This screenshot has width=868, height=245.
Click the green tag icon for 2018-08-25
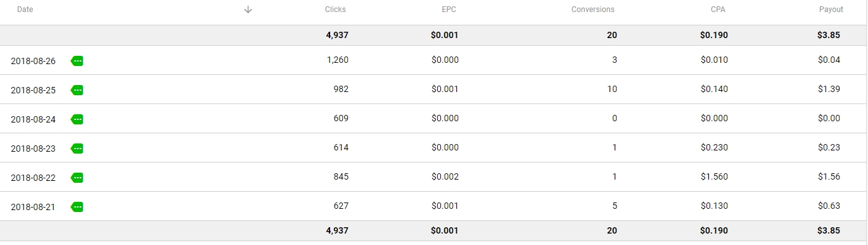tap(77, 90)
